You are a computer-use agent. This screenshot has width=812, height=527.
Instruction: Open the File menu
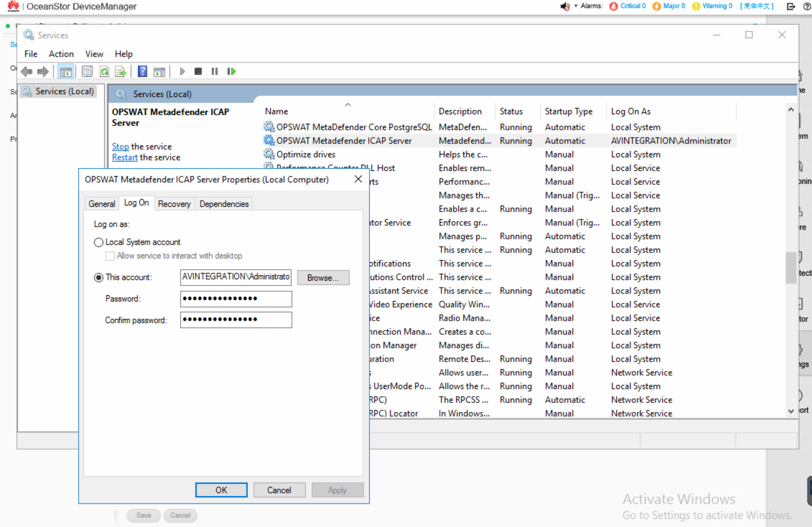click(31, 54)
